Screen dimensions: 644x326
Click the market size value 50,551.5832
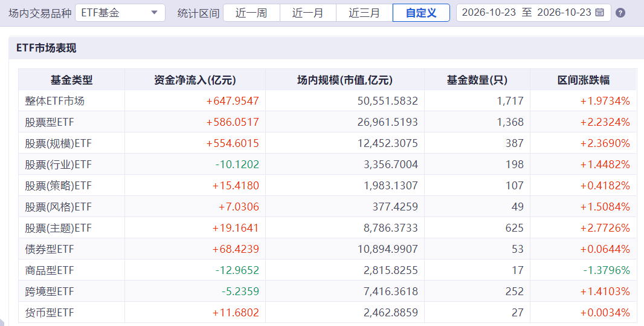point(388,101)
